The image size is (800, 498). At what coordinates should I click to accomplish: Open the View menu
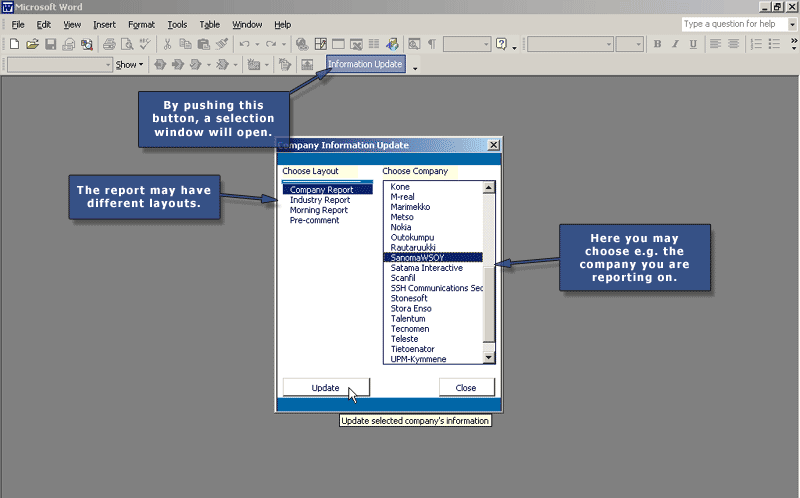point(72,24)
